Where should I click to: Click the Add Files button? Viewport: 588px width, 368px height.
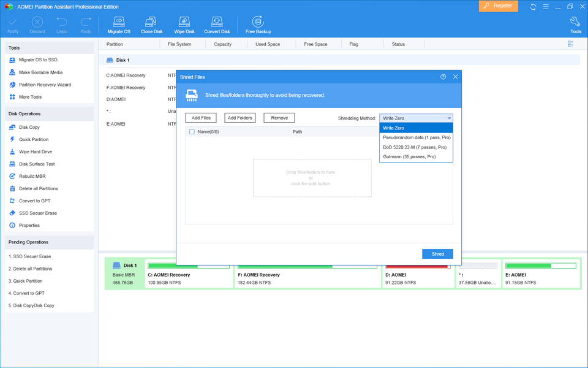201,118
